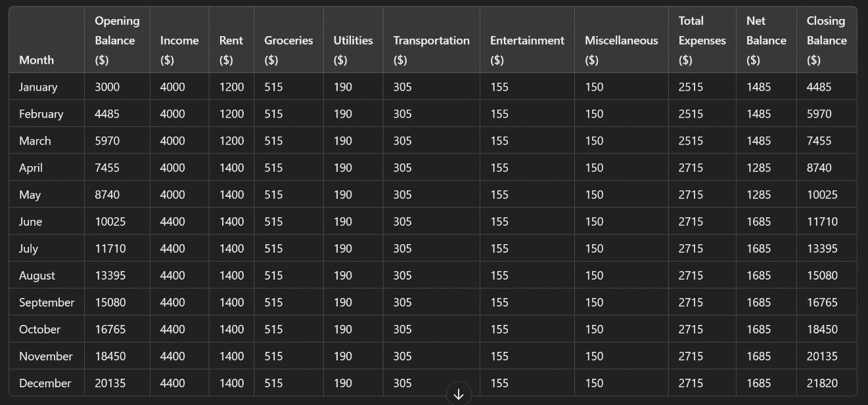
Task: Select the Total Expenses ($) header
Action: click(702, 40)
